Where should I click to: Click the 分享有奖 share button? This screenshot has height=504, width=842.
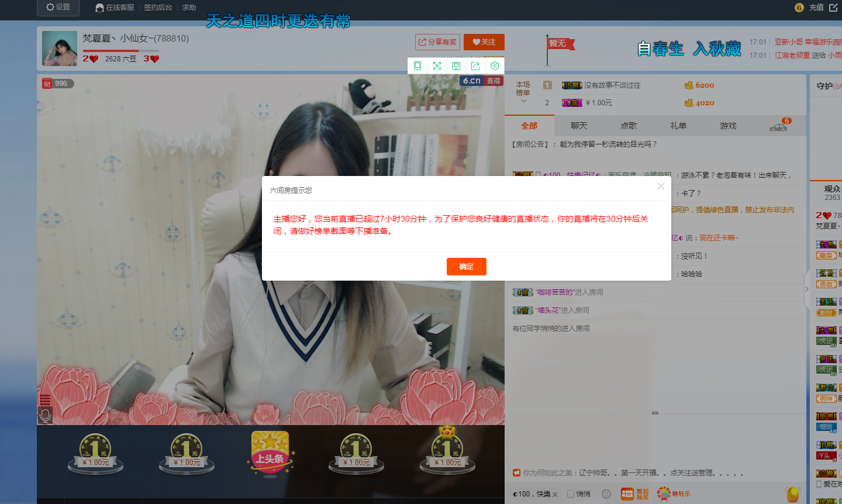pos(437,42)
